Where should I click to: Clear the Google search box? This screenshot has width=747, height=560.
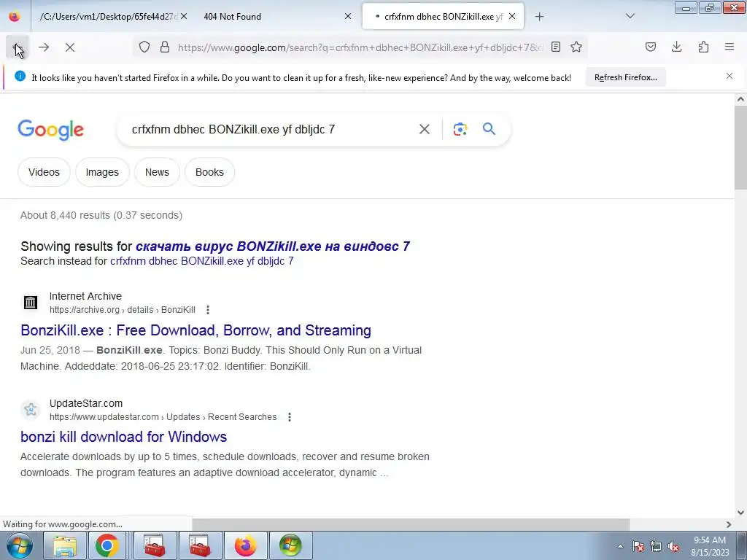tap(425, 129)
